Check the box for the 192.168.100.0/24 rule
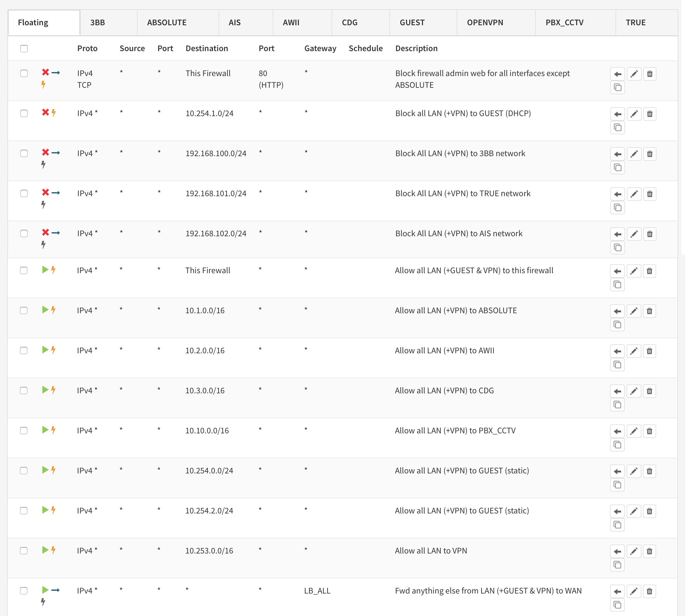Image resolution: width=686 pixels, height=616 pixels. coord(24,153)
